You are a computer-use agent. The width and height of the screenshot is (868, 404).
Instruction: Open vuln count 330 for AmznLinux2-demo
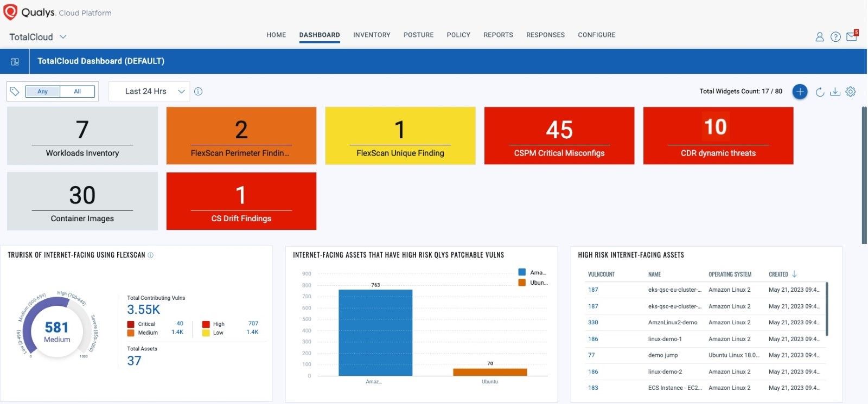point(593,323)
